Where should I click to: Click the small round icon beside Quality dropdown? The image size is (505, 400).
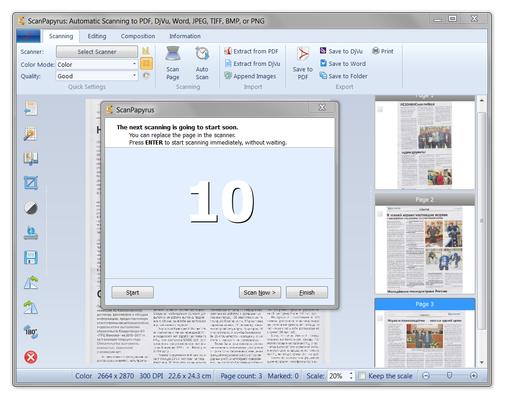point(146,76)
